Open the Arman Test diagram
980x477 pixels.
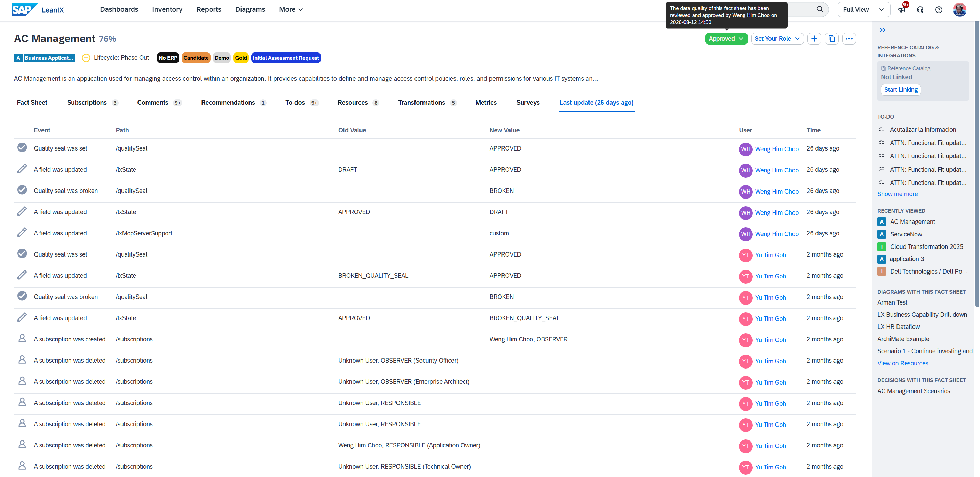[892, 302]
